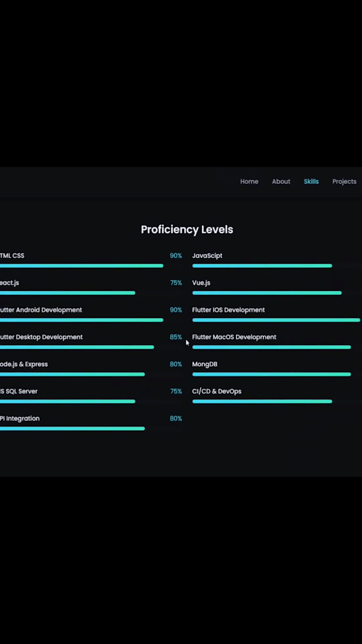Image resolution: width=362 pixels, height=644 pixels.
Task: Click the JavaScript skill label
Action: [x=207, y=256]
